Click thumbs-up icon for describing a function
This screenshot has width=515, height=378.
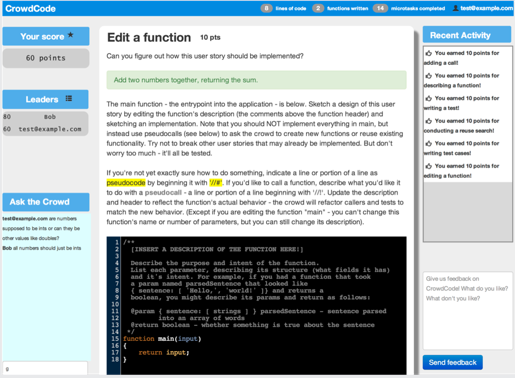(x=429, y=76)
